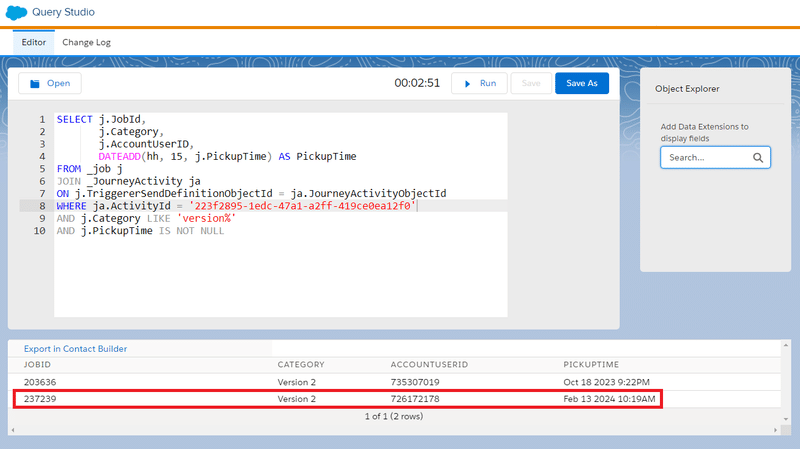Click the results scrollbar up arrow
The width and height of the screenshot is (800, 449).
[786, 345]
